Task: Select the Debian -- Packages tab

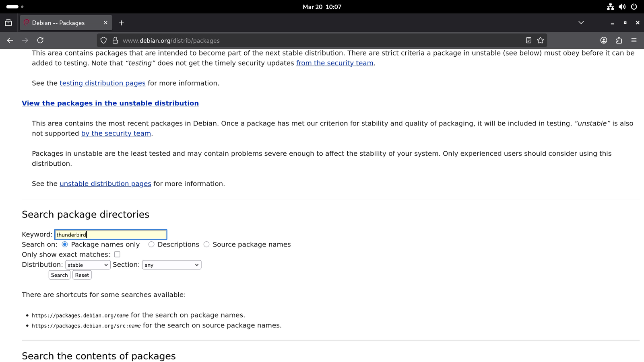Action: click(66, 23)
